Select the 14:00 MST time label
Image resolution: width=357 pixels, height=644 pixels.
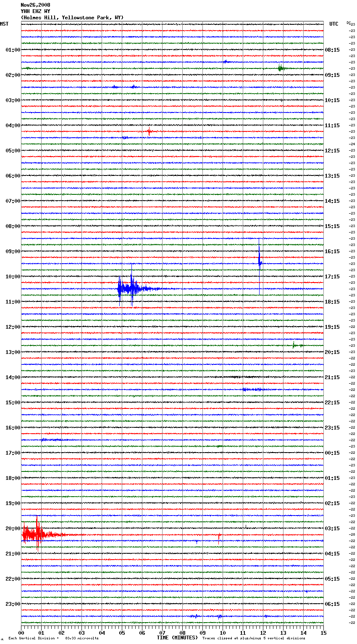[x=13, y=377]
